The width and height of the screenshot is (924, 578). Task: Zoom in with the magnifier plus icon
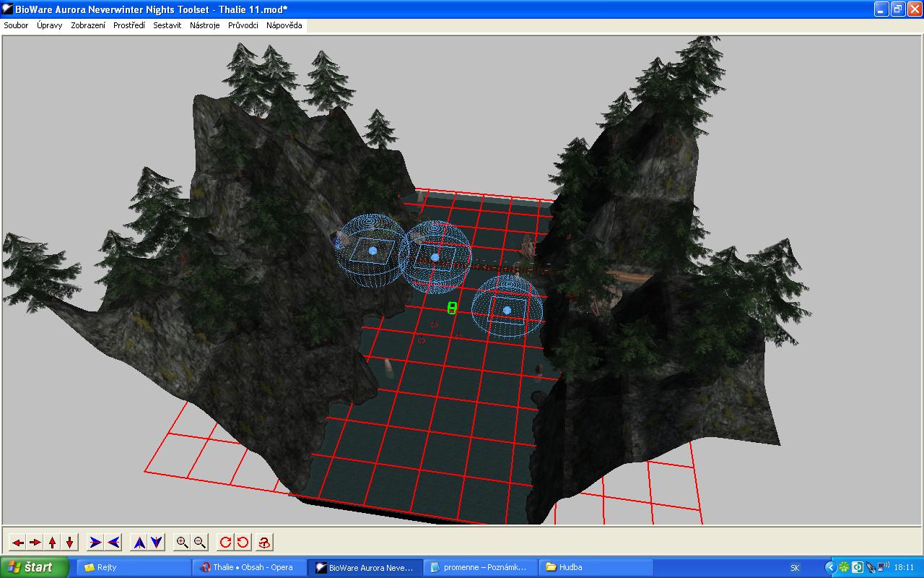(x=183, y=542)
